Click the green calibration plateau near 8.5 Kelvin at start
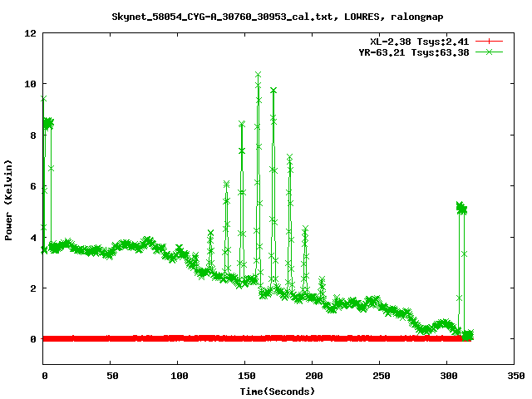Viewport: 532px width, 399px height. pyautogui.click(x=48, y=124)
